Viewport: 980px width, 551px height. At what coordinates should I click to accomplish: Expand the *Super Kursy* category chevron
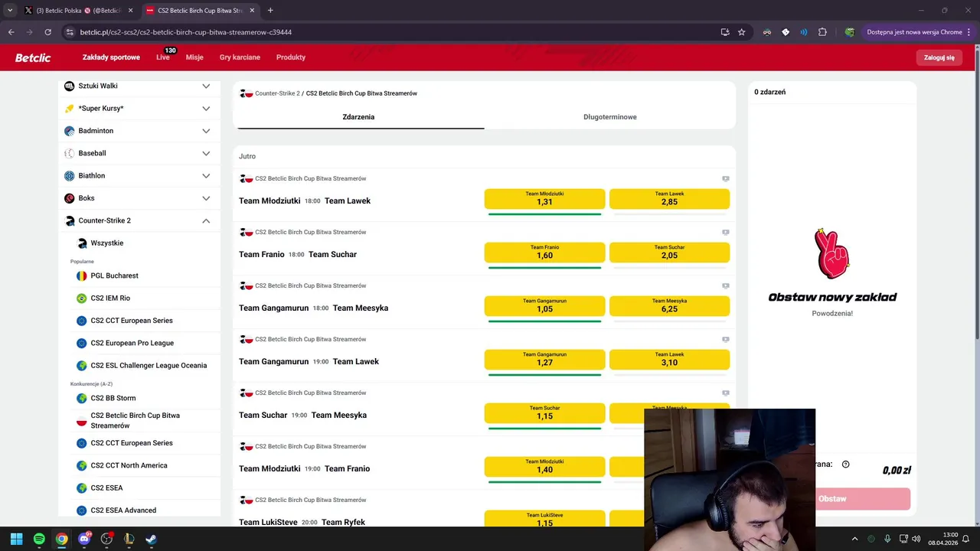coord(206,109)
